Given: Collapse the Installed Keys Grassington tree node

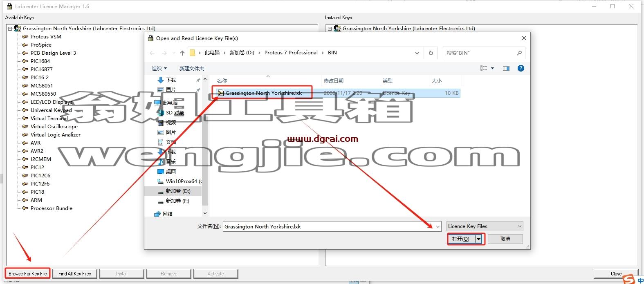Looking at the screenshot, I should point(330,29).
